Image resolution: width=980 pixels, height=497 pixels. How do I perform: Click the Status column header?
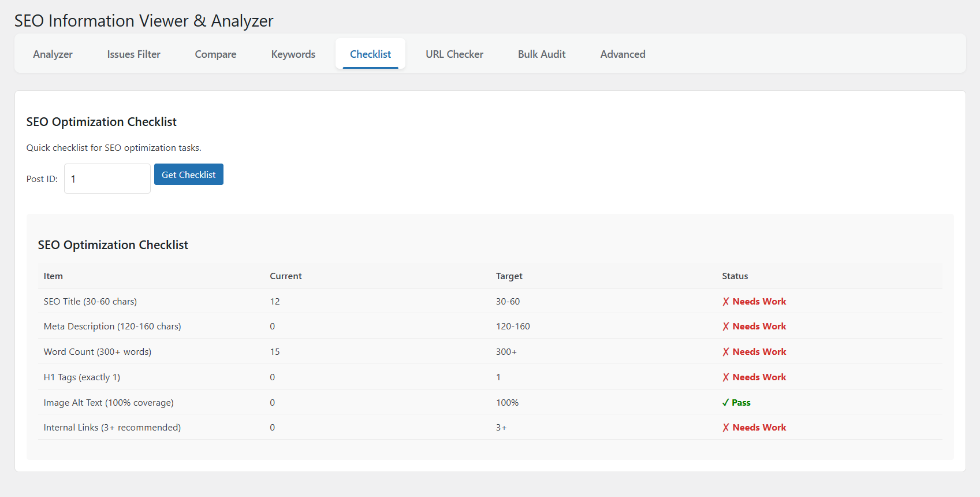coord(735,276)
